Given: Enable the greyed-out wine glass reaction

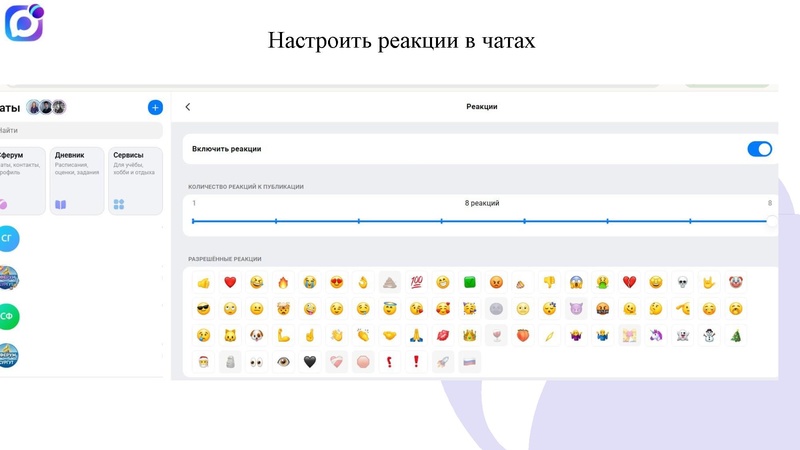Looking at the screenshot, I should tap(496, 335).
